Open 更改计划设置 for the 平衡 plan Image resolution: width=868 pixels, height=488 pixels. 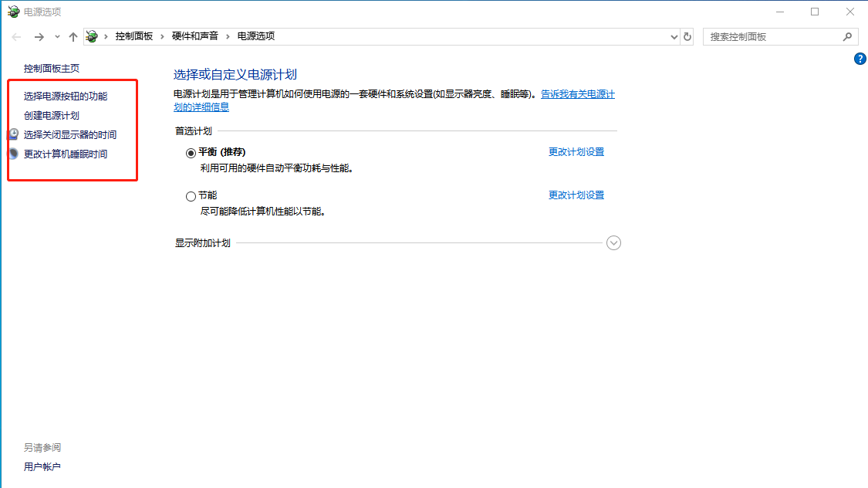(x=576, y=152)
